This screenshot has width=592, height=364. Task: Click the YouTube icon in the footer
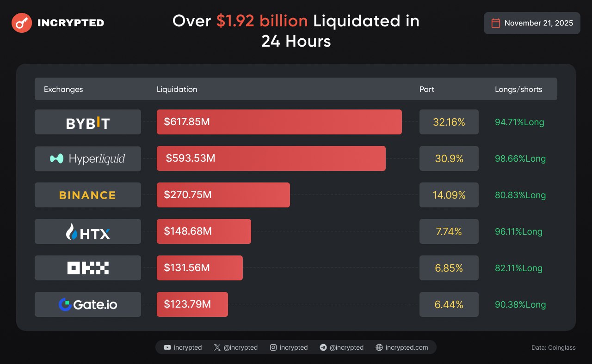tap(167, 347)
